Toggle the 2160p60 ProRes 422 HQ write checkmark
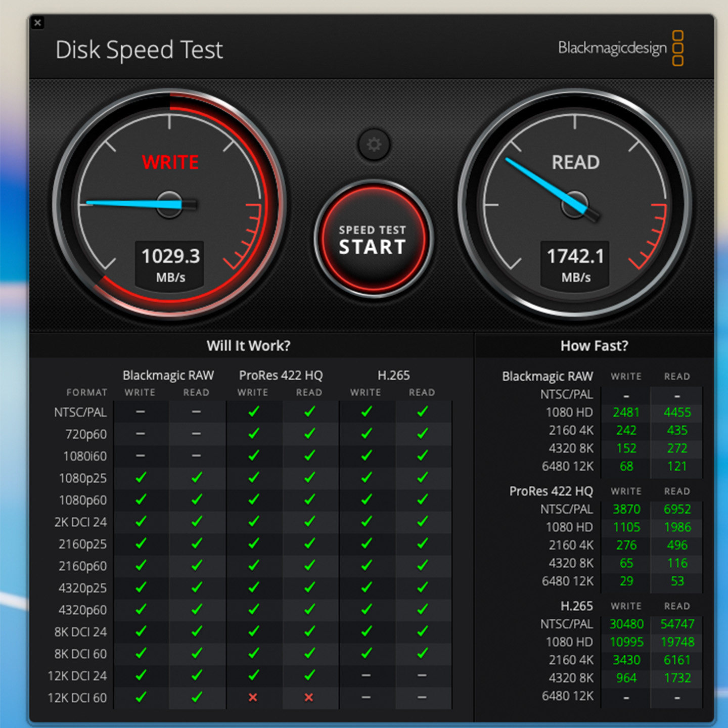 point(254,566)
